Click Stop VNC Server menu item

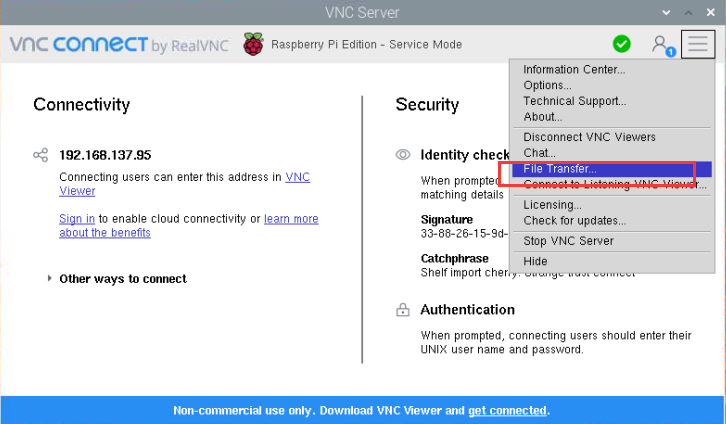[568, 241]
